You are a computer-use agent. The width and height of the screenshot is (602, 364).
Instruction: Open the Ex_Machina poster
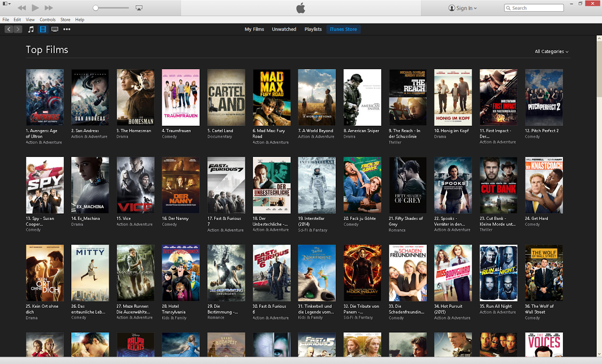90,185
